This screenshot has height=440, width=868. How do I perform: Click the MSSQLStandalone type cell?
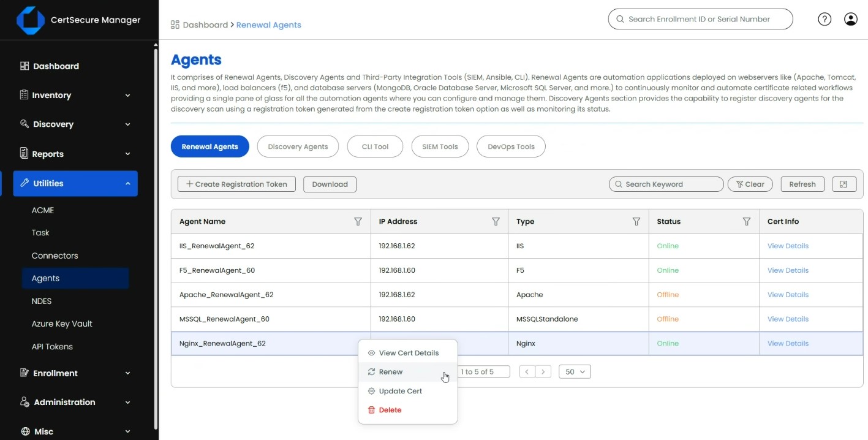point(578,319)
